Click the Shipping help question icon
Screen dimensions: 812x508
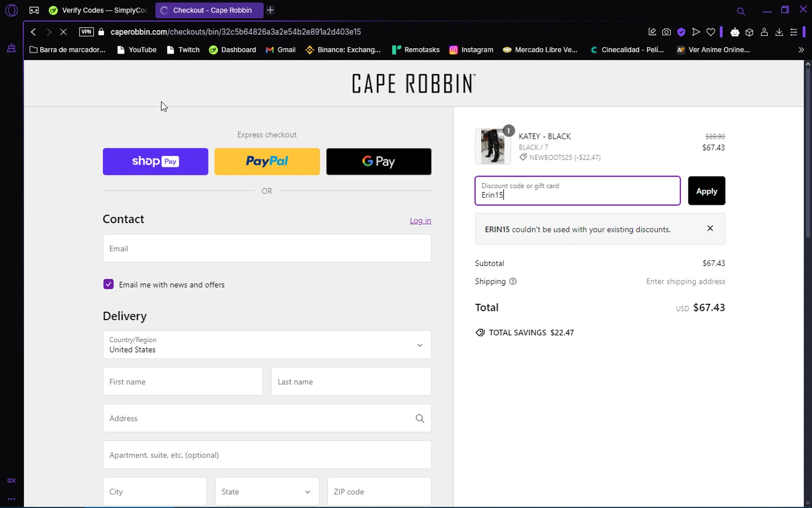point(513,282)
